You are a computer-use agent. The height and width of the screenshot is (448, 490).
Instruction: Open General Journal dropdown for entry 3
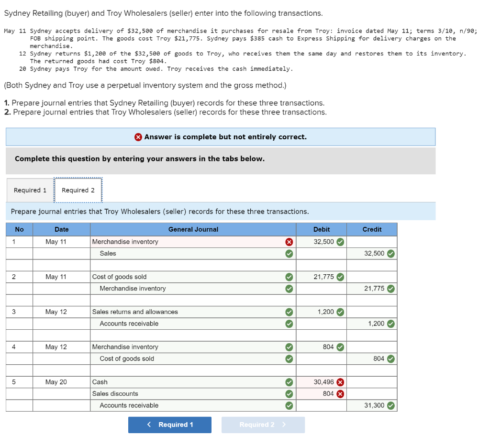pyautogui.click(x=187, y=312)
